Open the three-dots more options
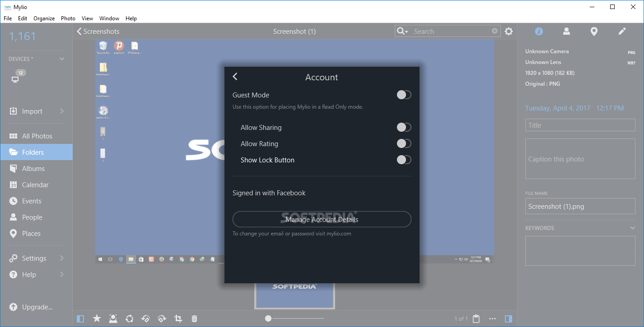Viewport: 644px width, 327px height. tap(492, 319)
